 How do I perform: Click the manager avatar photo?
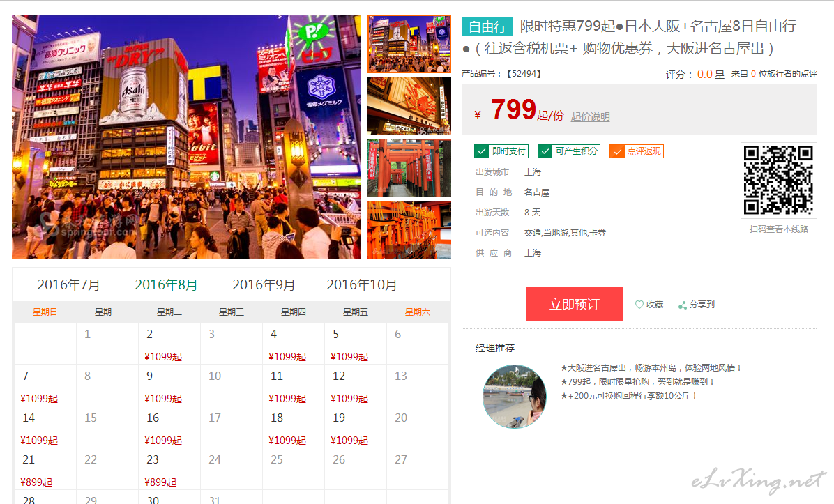(x=515, y=397)
